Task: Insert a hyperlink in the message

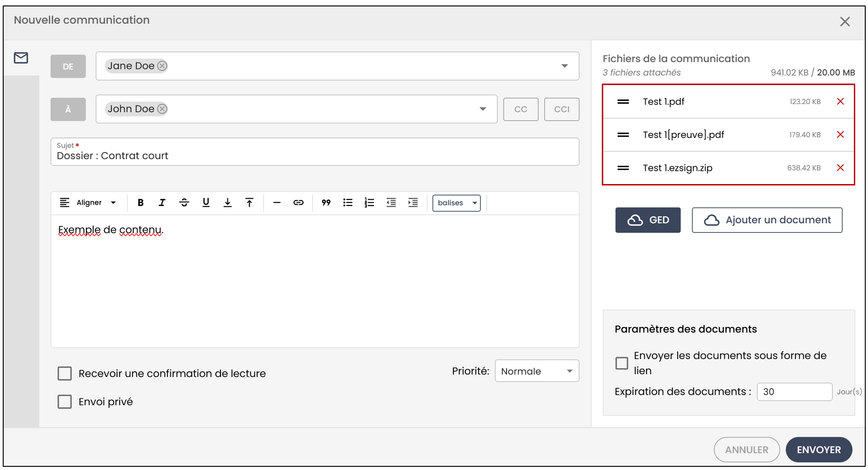Action: point(298,203)
